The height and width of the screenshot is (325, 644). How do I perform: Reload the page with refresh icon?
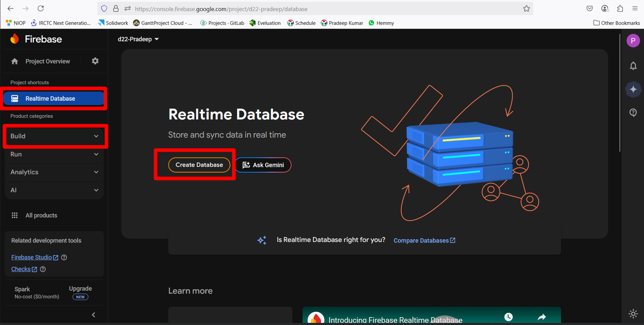(41, 8)
